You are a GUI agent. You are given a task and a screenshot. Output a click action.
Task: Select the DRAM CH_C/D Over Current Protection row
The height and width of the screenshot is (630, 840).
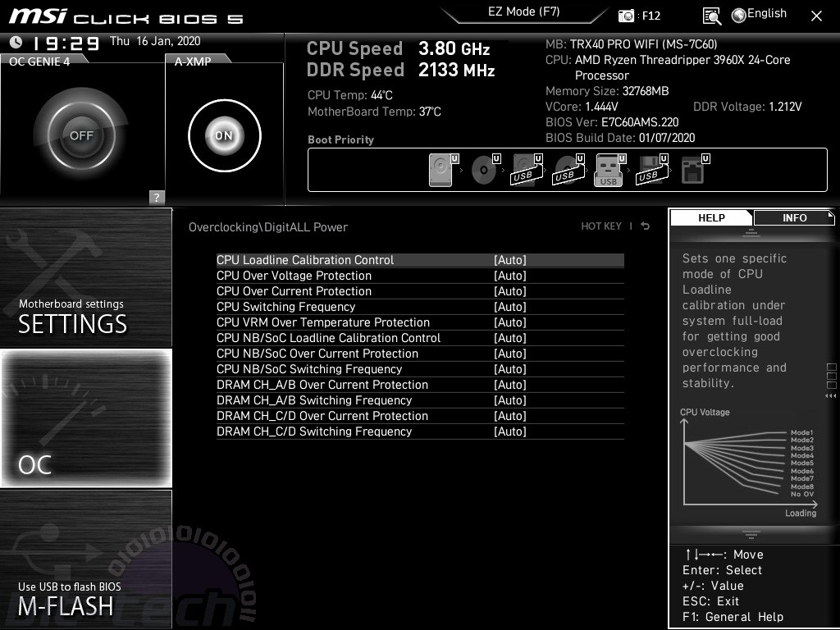pyautogui.click(x=420, y=416)
